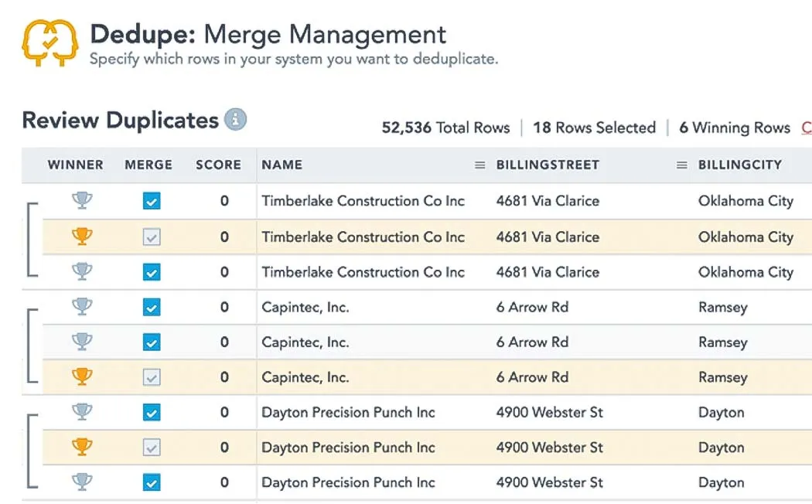
Task: Click "4681 Via Clarice" in the highlighted winner row
Action: click(548, 237)
